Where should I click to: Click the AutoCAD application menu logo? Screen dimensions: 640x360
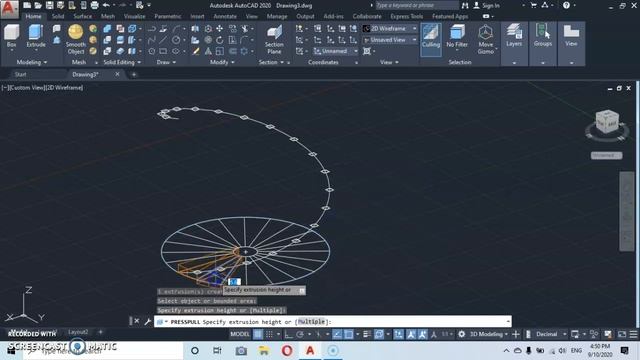9,9
